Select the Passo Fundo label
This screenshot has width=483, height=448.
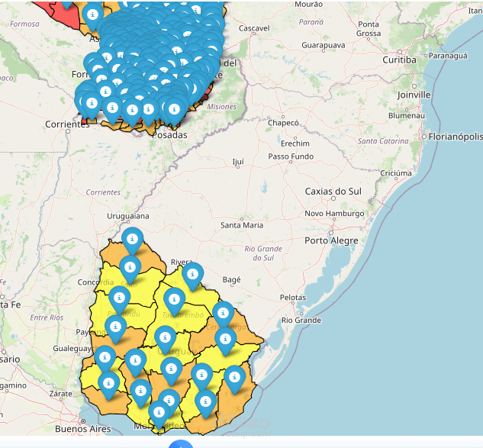coord(291,156)
